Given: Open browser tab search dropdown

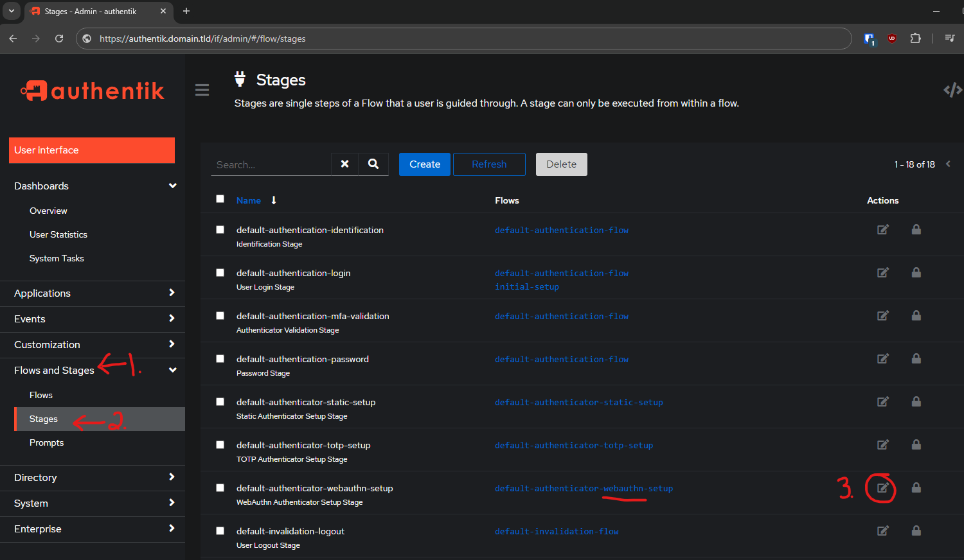Looking at the screenshot, I should pos(12,11).
